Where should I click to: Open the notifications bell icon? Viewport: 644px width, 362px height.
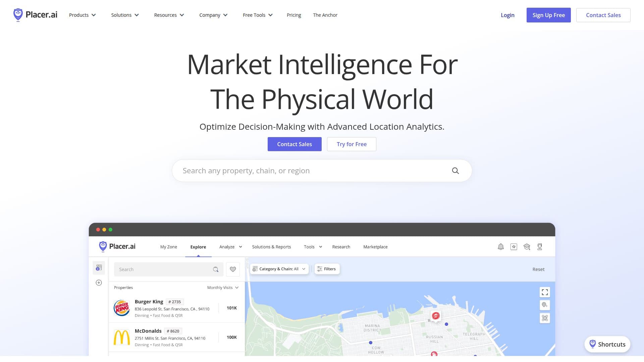[x=500, y=247]
